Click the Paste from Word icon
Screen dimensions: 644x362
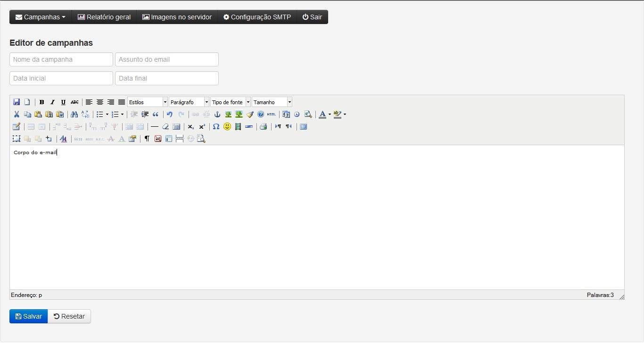(60, 114)
